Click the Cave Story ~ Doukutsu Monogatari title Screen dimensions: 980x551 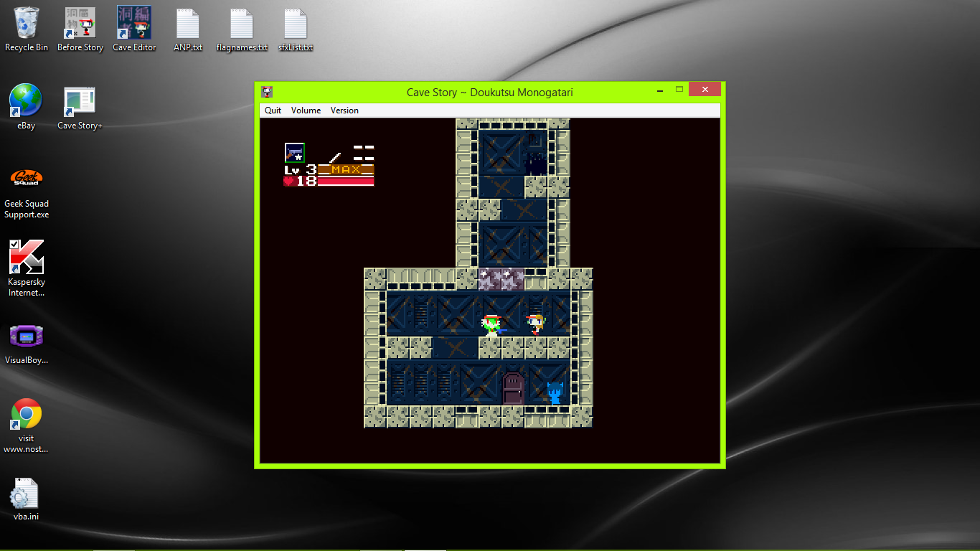489,92
